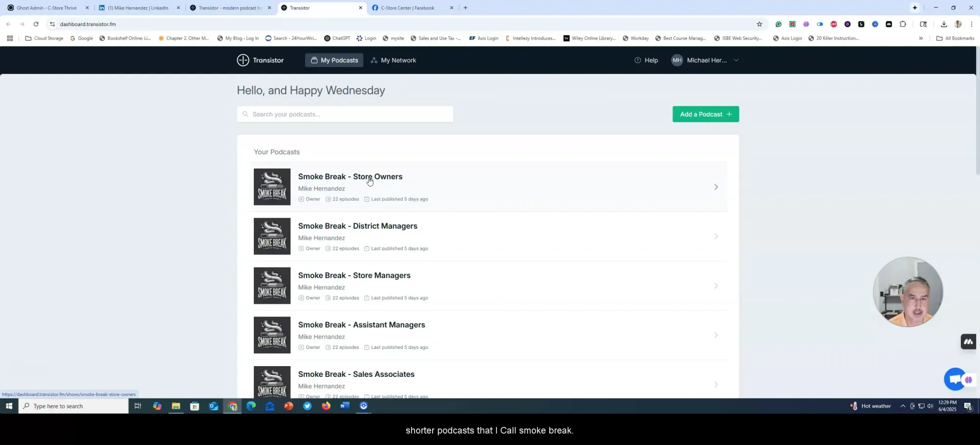Open the Cloud Storage bookmark folder
Viewport: 980px width, 445px height.
coord(44,38)
